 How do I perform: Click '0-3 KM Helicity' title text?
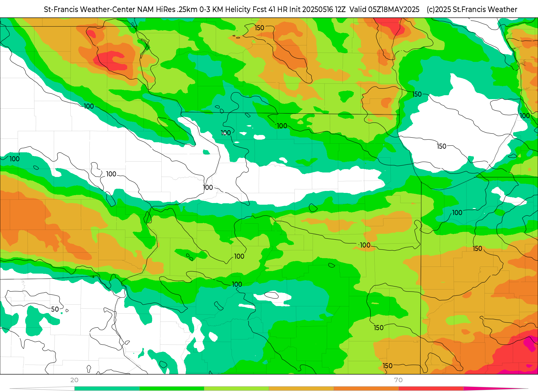click(225, 10)
